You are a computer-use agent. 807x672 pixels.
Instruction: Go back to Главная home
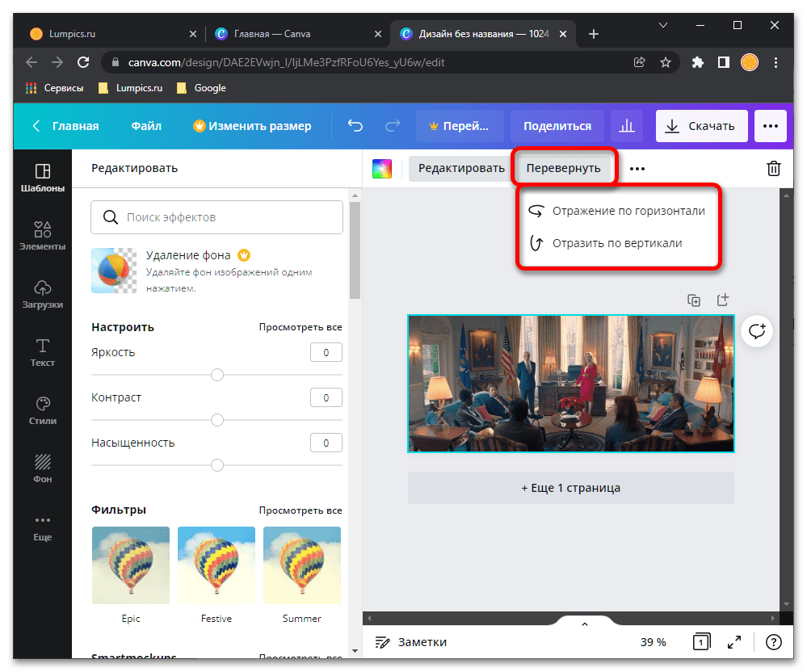pos(65,126)
